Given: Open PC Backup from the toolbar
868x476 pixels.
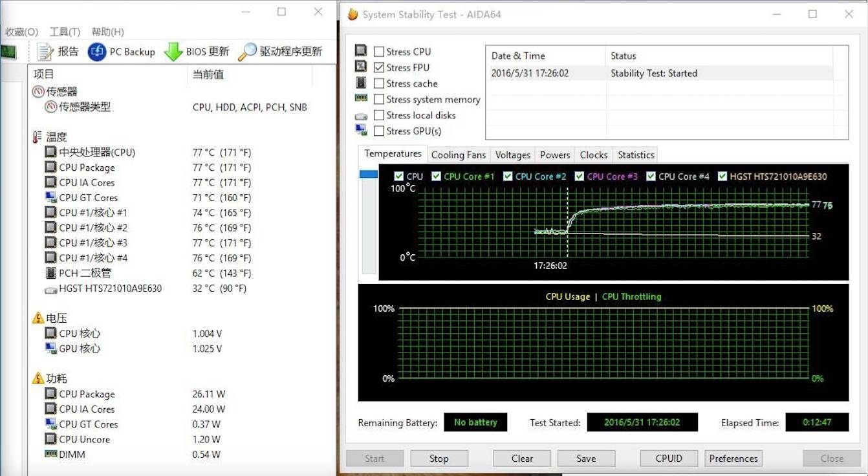Looking at the screenshot, I should click(97, 52).
